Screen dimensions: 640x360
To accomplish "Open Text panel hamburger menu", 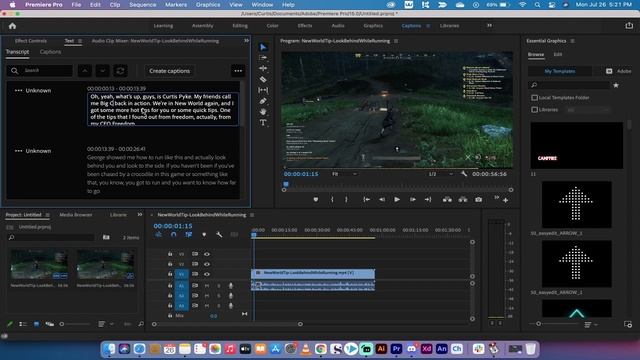I will click(80, 41).
